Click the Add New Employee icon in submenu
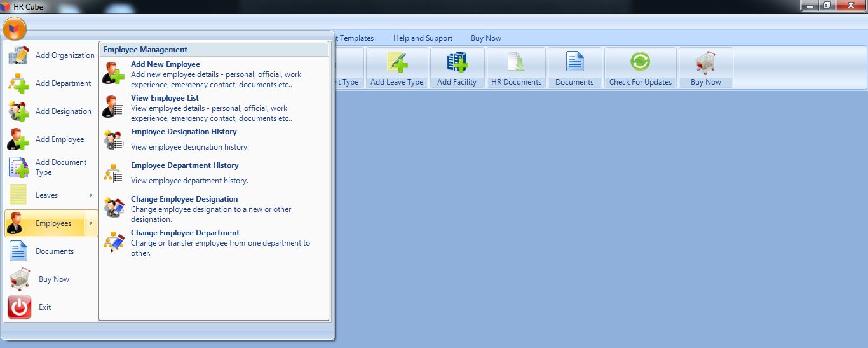This screenshot has height=348, width=868. tap(114, 73)
